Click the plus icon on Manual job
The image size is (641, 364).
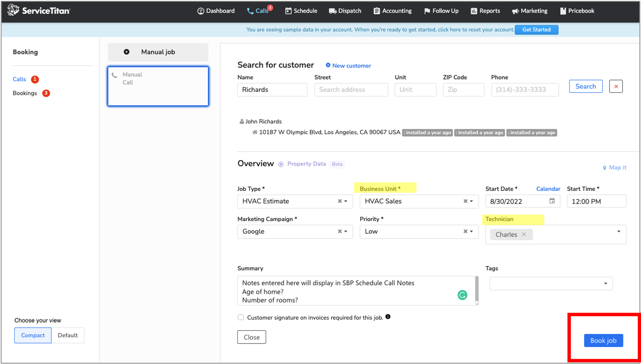pos(126,52)
